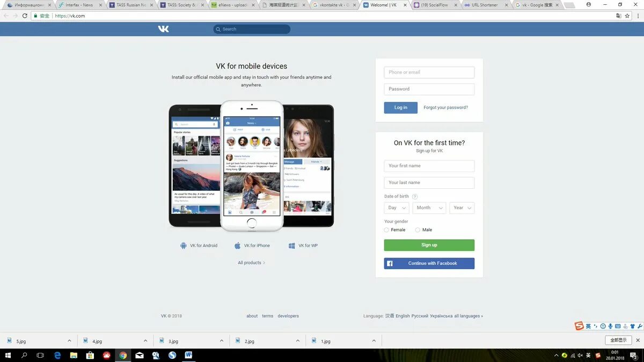
Task: Open the Year dropdown
Action: [462, 208]
